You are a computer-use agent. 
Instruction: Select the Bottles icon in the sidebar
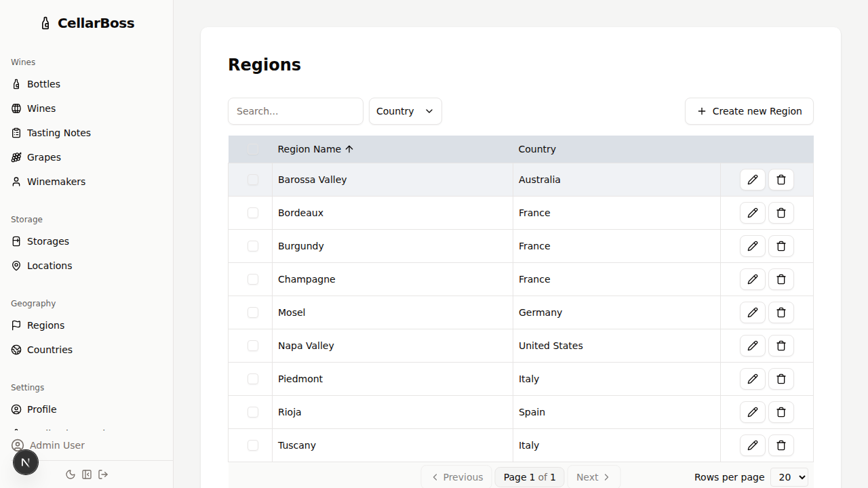click(16, 84)
